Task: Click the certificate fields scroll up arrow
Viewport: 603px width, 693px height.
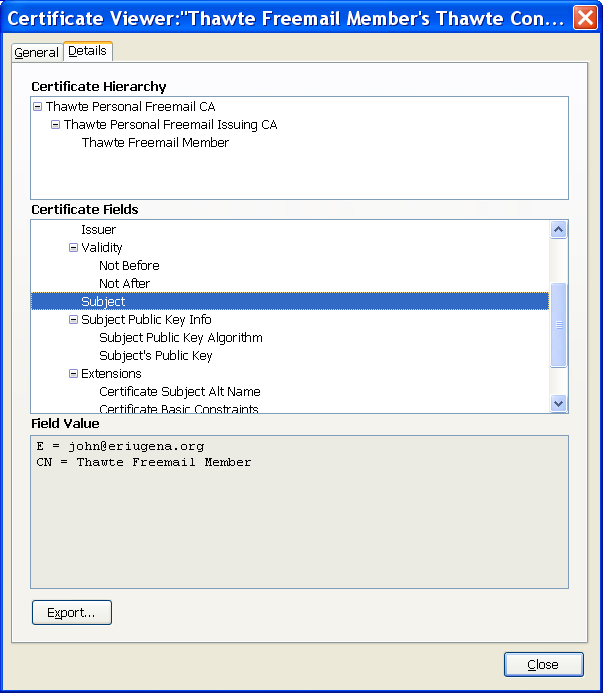Action: 558,229
